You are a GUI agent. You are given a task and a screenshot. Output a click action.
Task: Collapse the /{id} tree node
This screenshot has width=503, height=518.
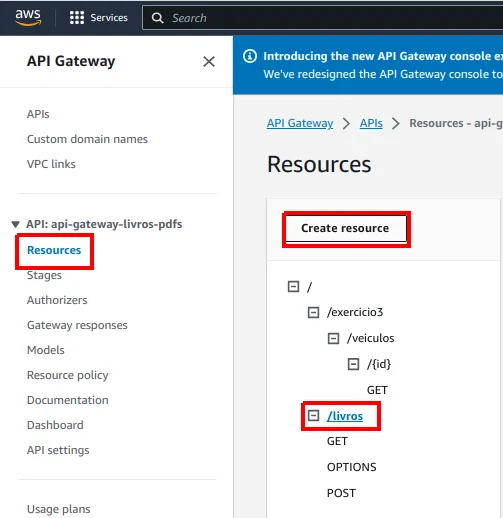point(353,364)
